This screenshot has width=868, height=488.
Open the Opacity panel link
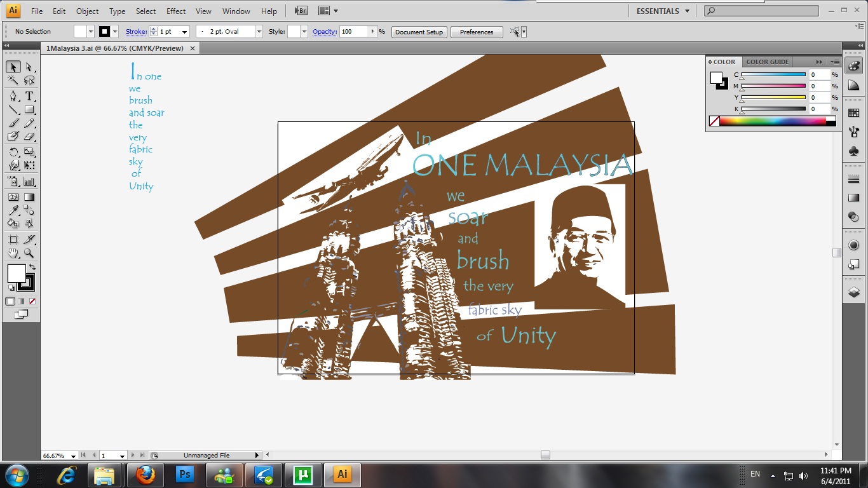[x=324, y=31]
